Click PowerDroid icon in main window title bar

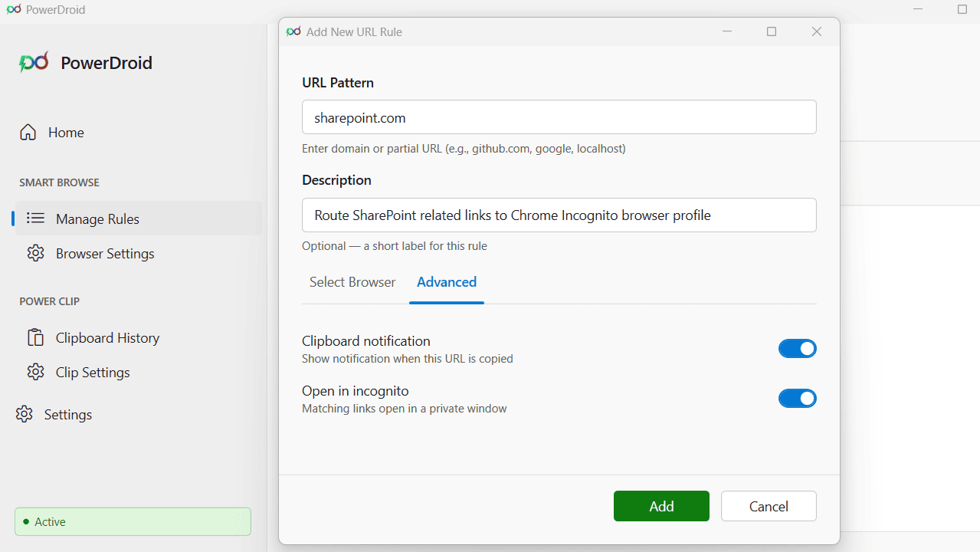14,10
